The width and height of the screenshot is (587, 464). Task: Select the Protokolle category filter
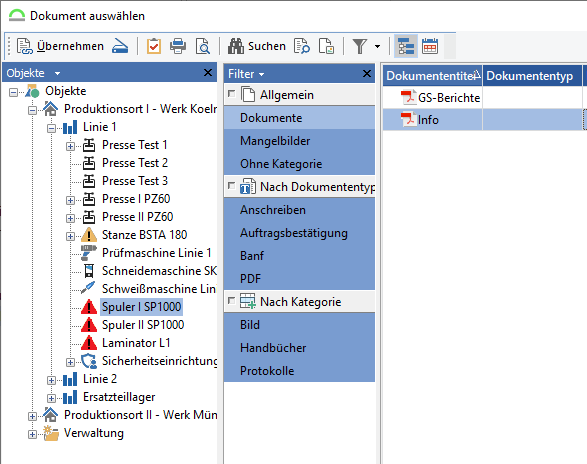pos(299,371)
